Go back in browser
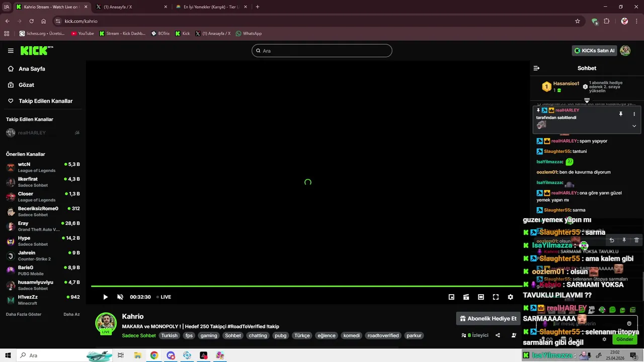This screenshot has width=644, height=362. pyautogui.click(x=7, y=21)
